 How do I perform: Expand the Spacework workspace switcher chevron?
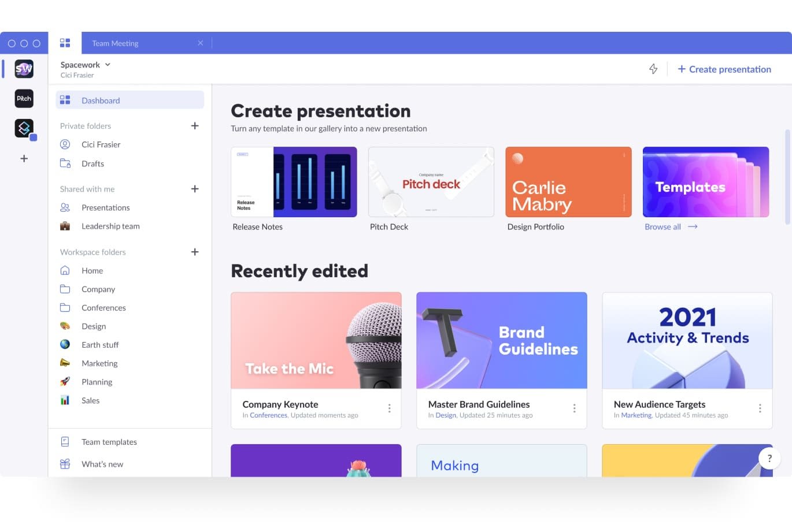coord(108,65)
